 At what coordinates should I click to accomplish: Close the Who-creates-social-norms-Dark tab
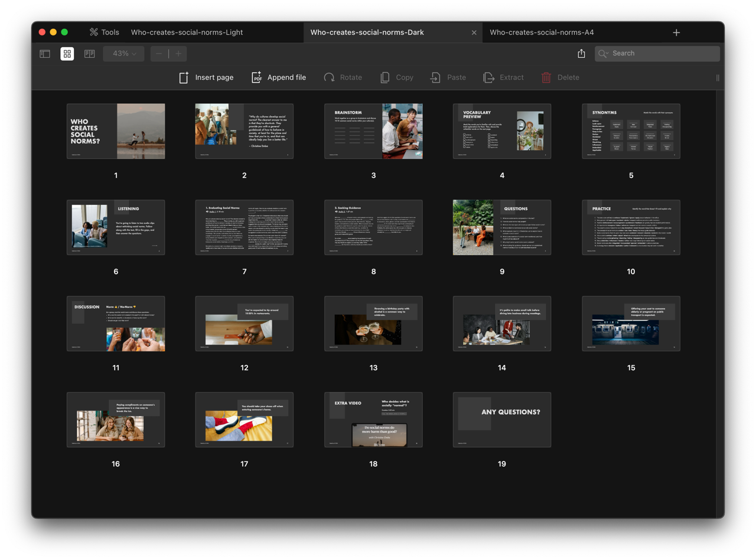pos(474,32)
